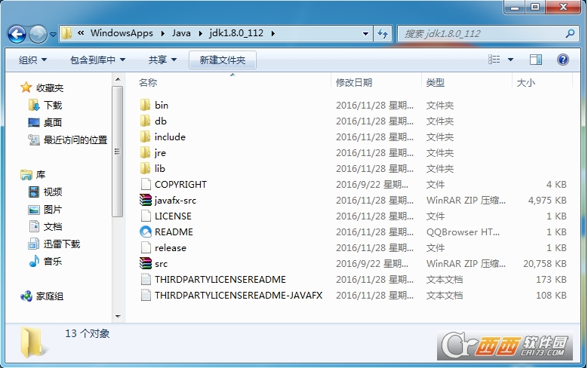
Task: Select the release file icon
Action: [146, 247]
